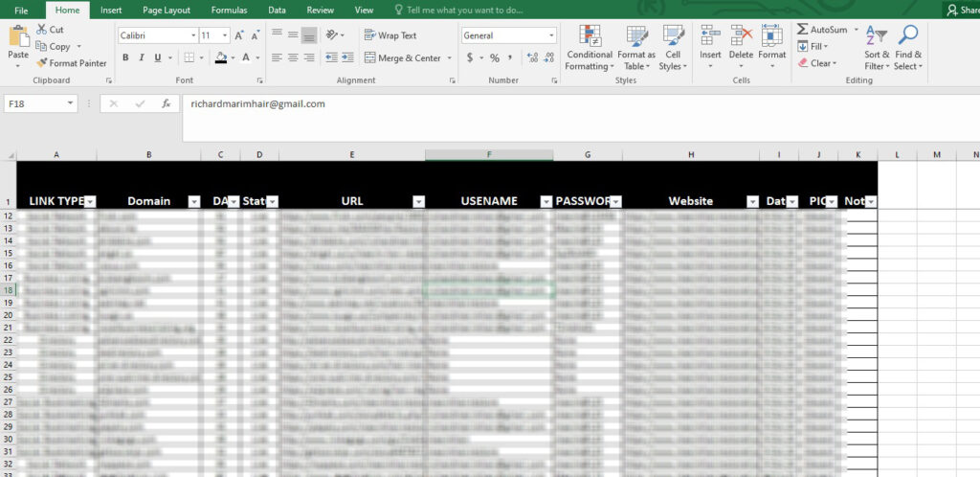980x477 pixels.
Task: Decrease font size with smaller A
Action: pos(255,35)
